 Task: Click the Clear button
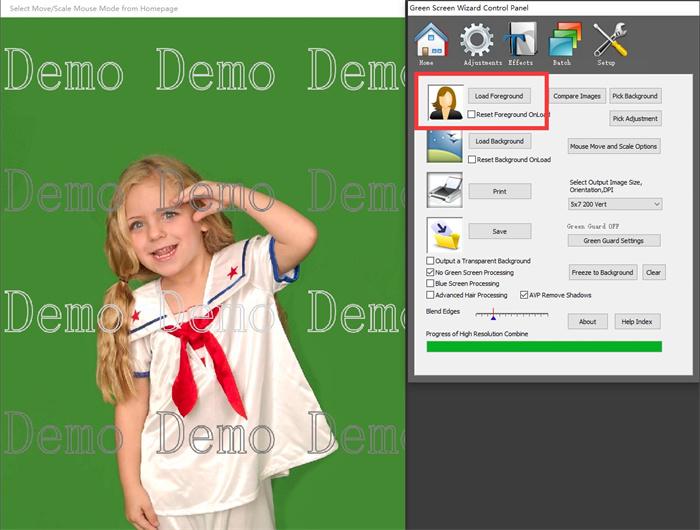pyautogui.click(x=653, y=272)
